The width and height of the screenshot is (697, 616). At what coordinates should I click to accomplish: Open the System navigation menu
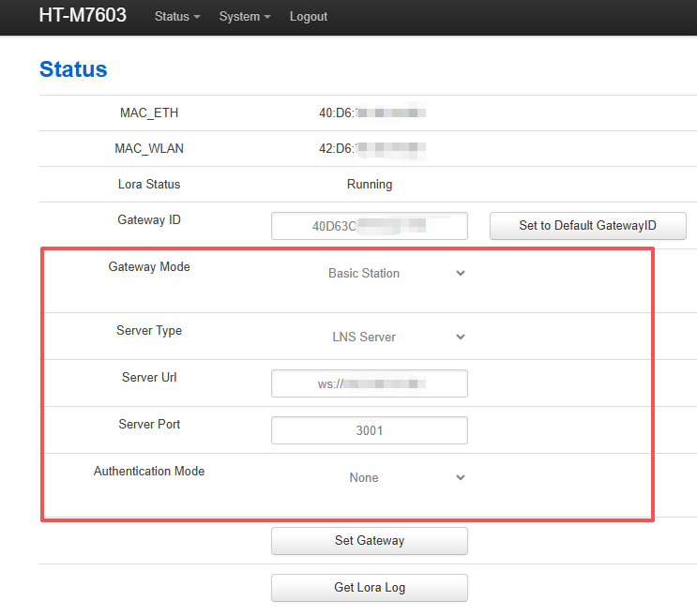pyautogui.click(x=244, y=17)
